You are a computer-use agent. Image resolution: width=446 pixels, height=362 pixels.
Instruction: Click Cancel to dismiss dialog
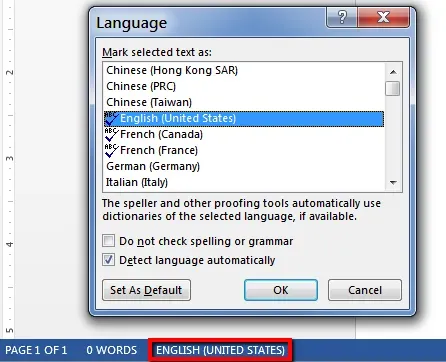point(365,290)
